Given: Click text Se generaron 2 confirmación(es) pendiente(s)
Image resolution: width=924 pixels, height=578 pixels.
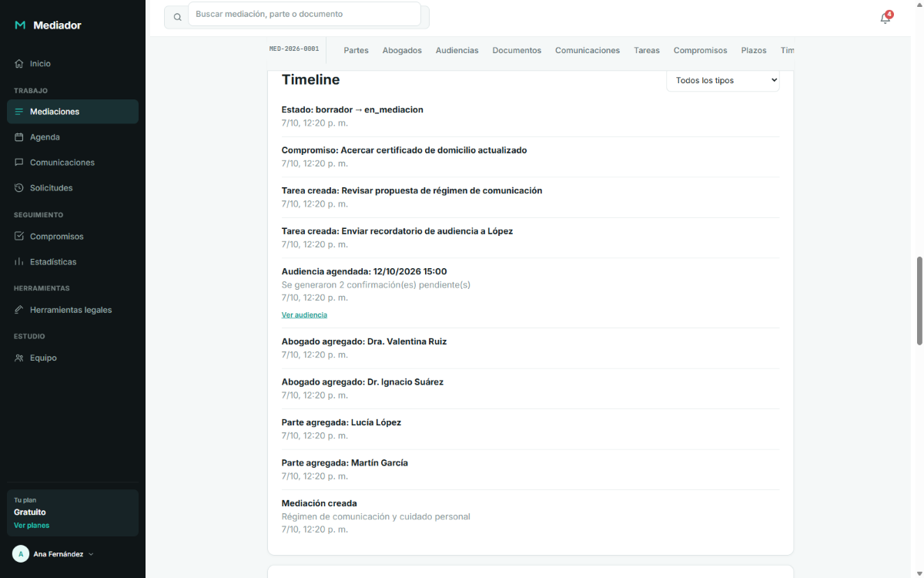Looking at the screenshot, I should [x=376, y=284].
